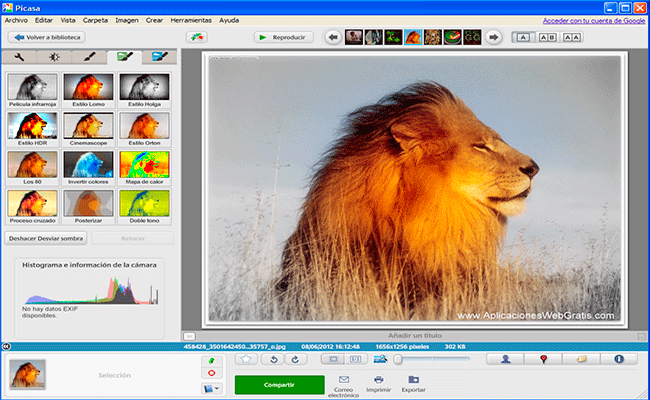Screen dimensions: 650x400
Task: Click the Volver a biblioteca button
Action: click(46, 37)
